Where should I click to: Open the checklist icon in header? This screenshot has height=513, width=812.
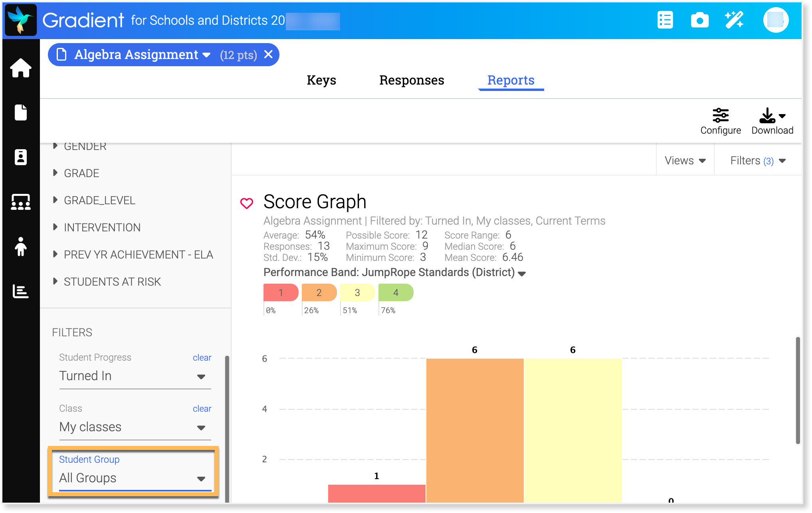[x=665, y=20]
